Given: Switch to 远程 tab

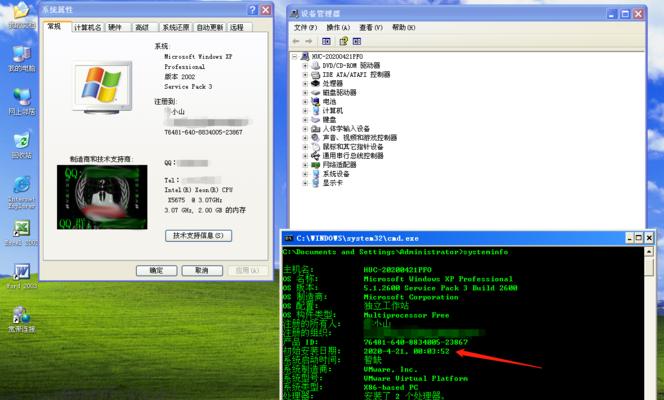Looking at the screenshot, I should coord(238,28).
